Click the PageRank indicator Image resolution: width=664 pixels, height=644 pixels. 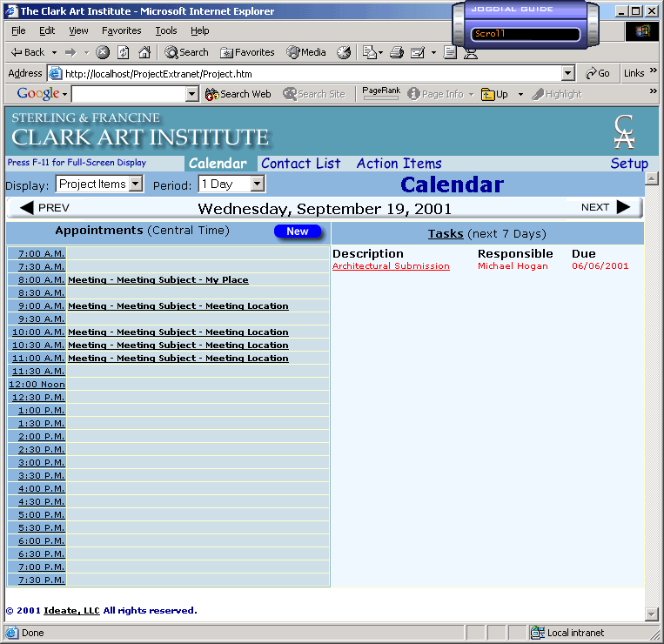(381, 93)
